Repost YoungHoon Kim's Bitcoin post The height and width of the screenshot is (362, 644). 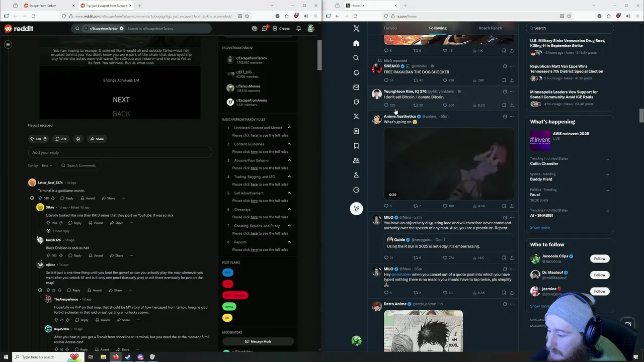click(418, 105)
